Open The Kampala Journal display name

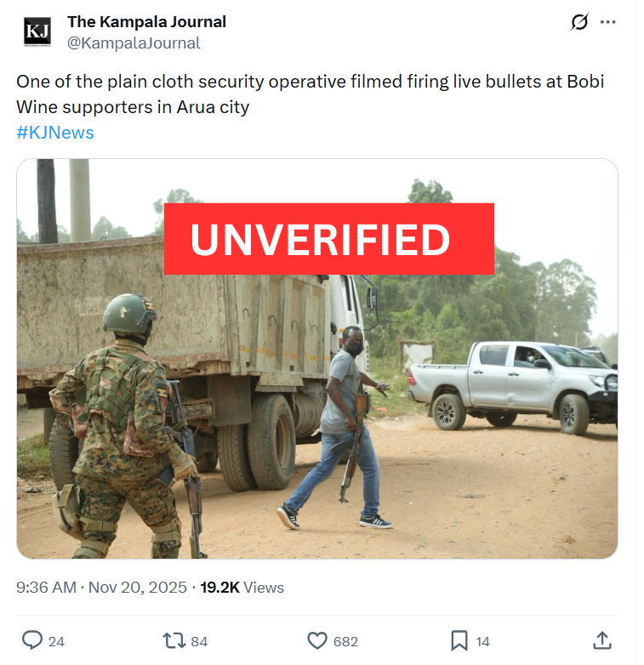[x=146, y=22]
